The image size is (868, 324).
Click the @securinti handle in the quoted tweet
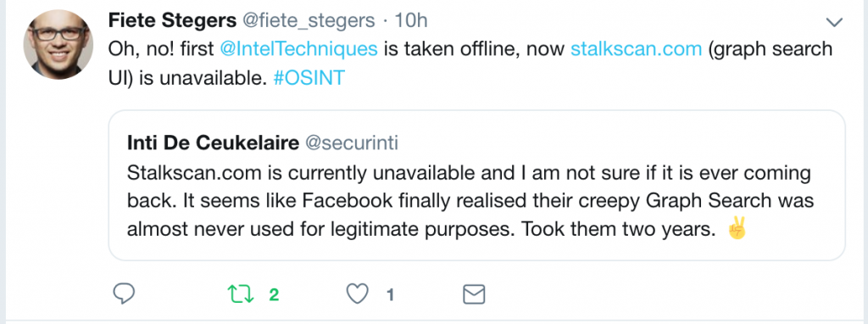(352, 142)
